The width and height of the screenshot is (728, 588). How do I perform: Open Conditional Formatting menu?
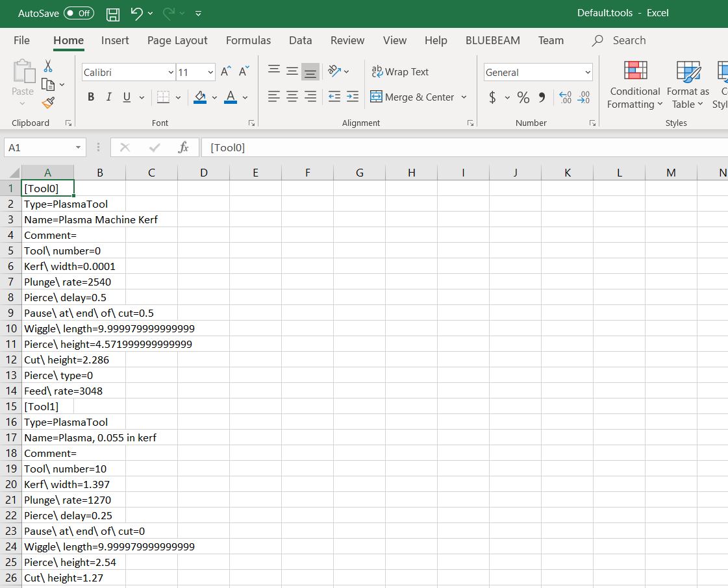click(634, 85)
